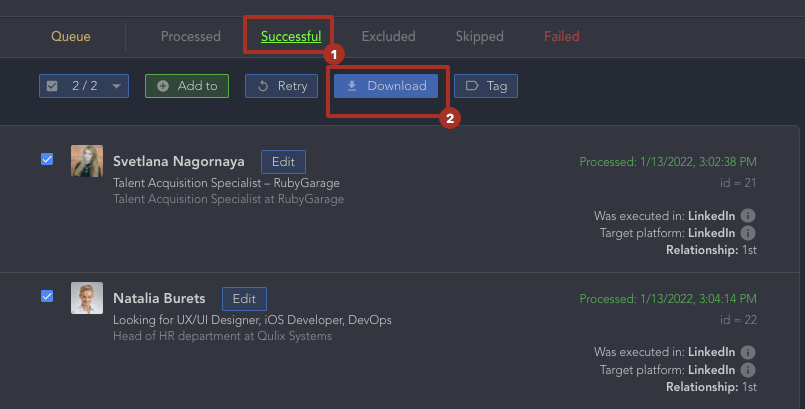805x409 pixels.
Task: Open the Failed tab
Action: [x=562, y=37]
